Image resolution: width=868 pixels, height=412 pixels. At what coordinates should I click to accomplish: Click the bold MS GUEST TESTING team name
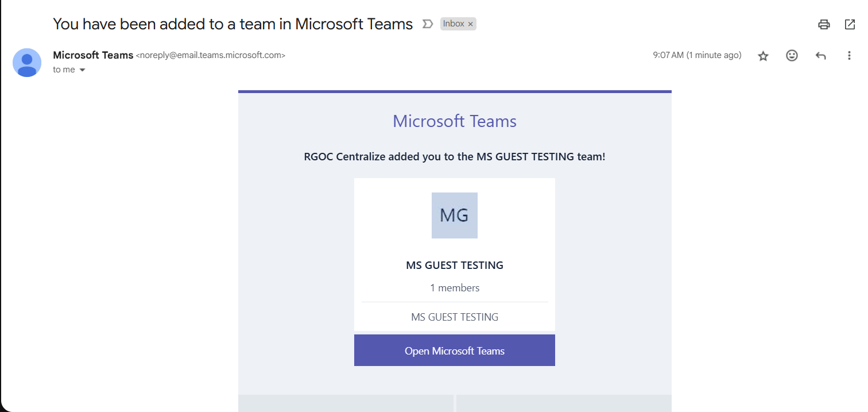[455, 265]
